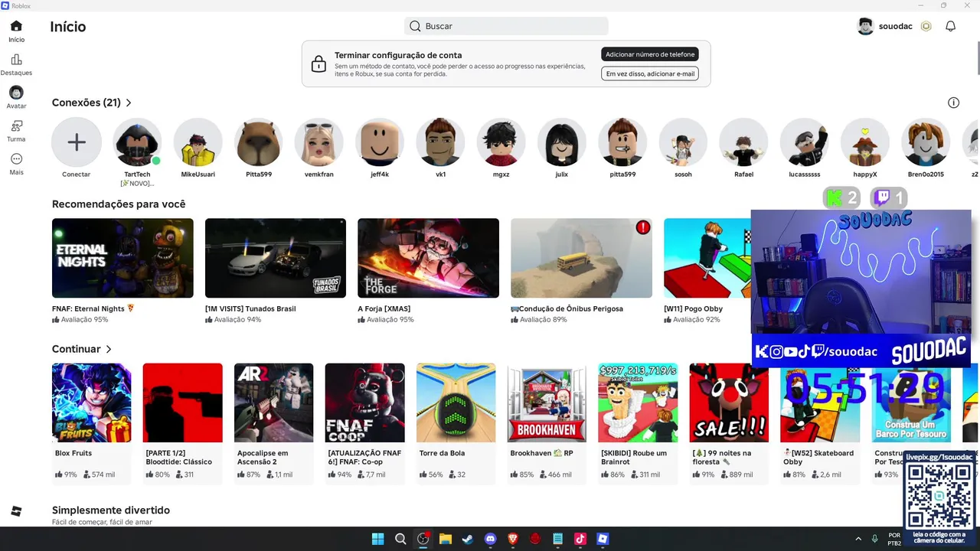Click Adicionar número de telefone button
980x551 pixels.
coord(650,54)
